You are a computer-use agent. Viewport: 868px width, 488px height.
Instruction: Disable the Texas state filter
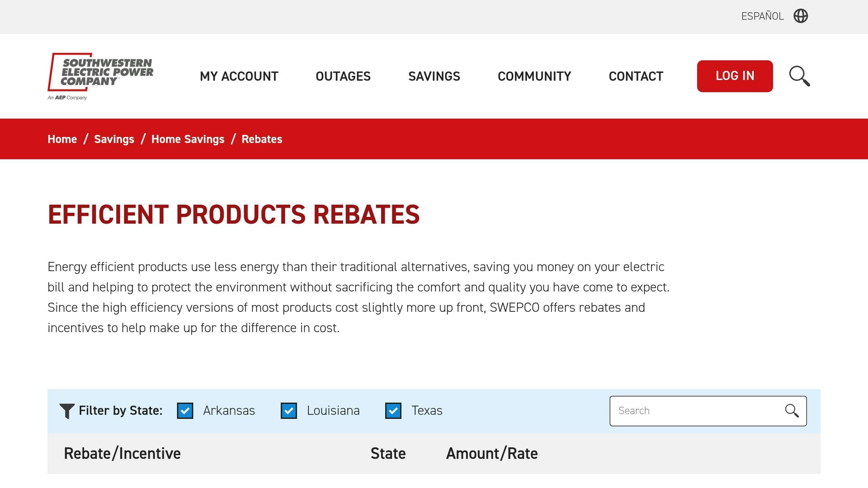click(x=393, y=410)
